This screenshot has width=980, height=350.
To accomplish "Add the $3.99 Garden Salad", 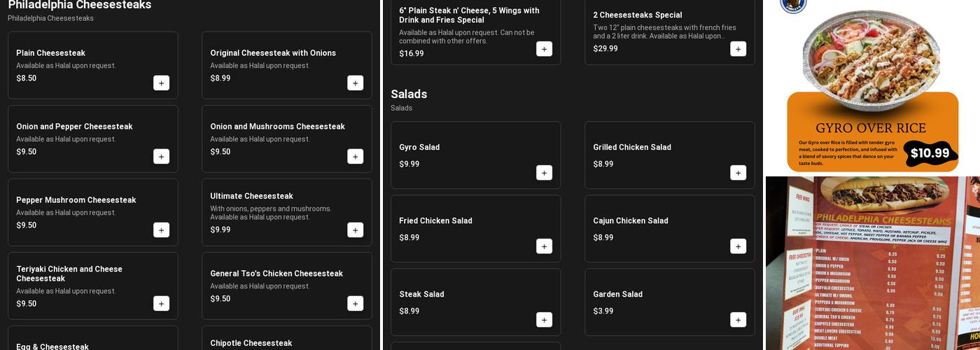I will click(738, 320).
